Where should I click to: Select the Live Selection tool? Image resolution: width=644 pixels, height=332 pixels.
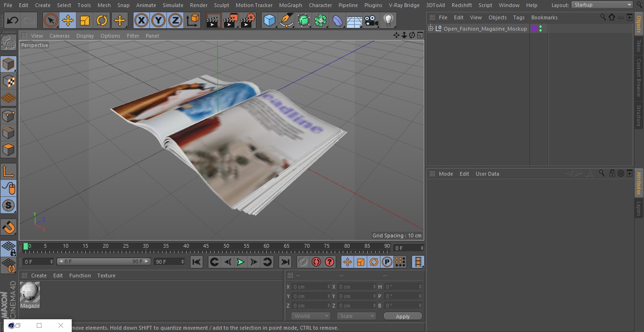(50, 20)
